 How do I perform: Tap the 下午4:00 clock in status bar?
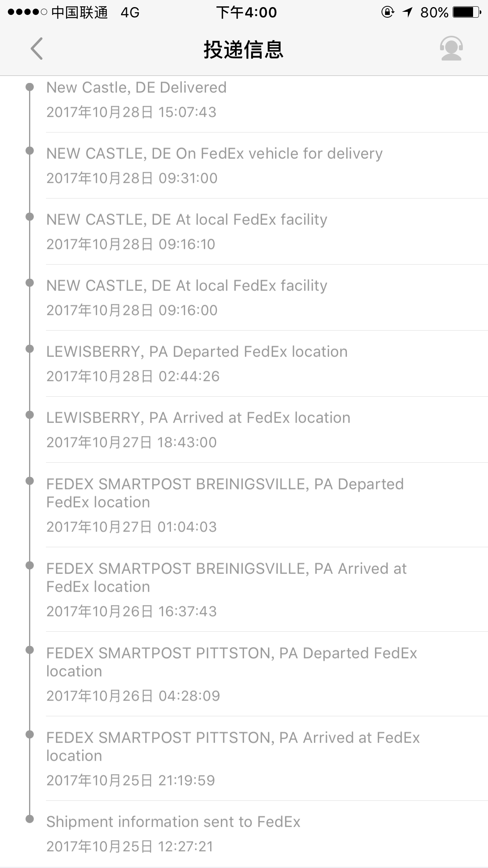[x=246, y=12]
